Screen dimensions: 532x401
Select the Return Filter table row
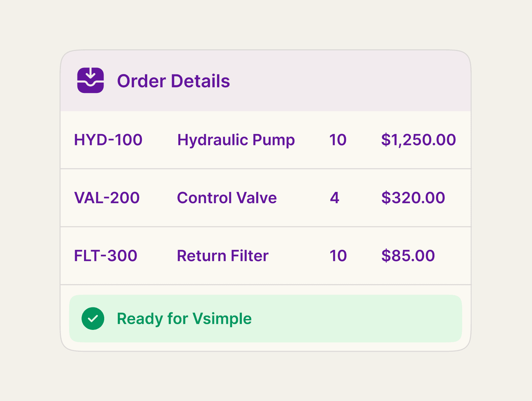(266, 256)
